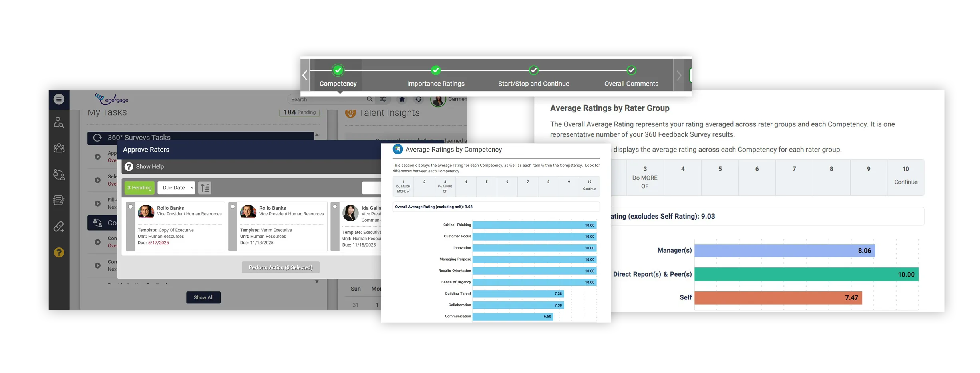Image resolution: width=980 pixels, height=373 pixels.
Task: Click the green Direct Report(s) & Peer(s) bar
Action: [x=807, y=274]
